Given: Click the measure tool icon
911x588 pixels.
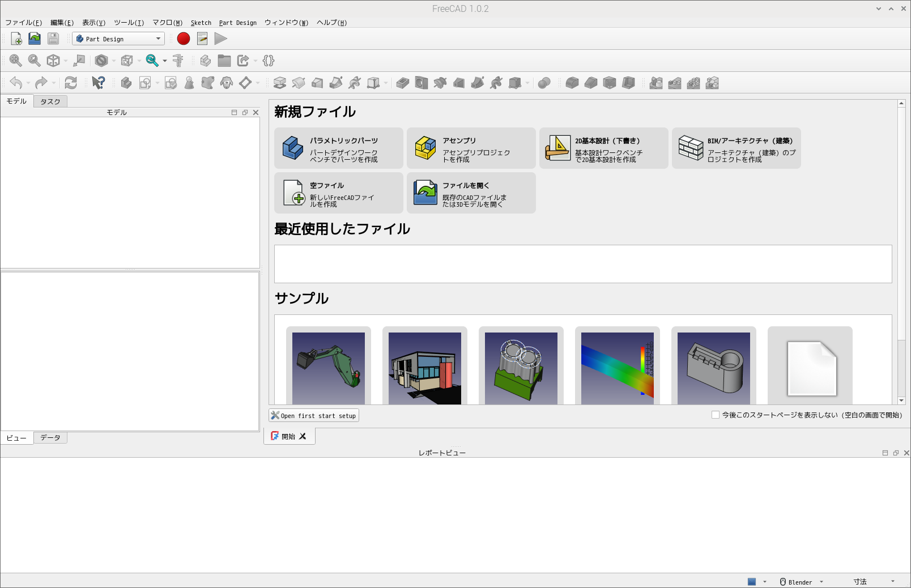Looking at the screenshot, I should pos(178,61).
